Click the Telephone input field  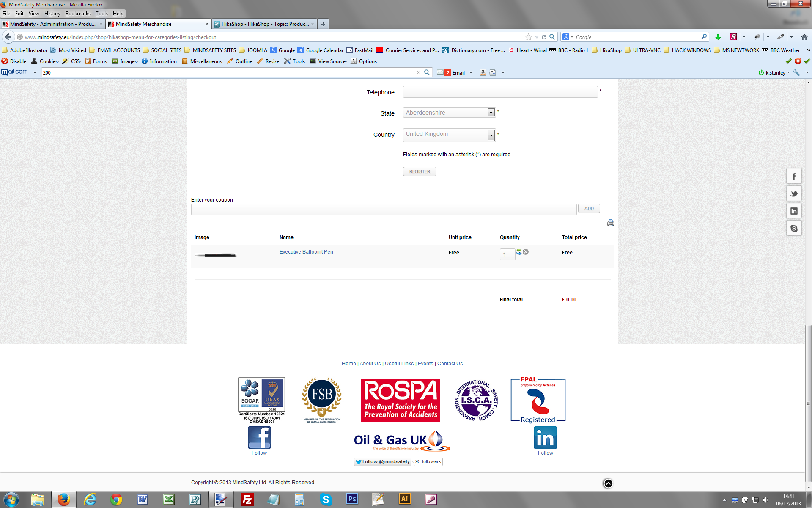[500, 92]
